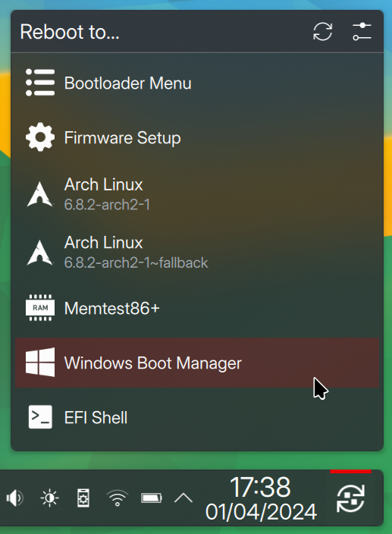Image resolution: width=392 pixels, height=534 pixels.
Task: Click the 01/04/2024 date text
Action: pyautogui.click(x=261, y=511)
